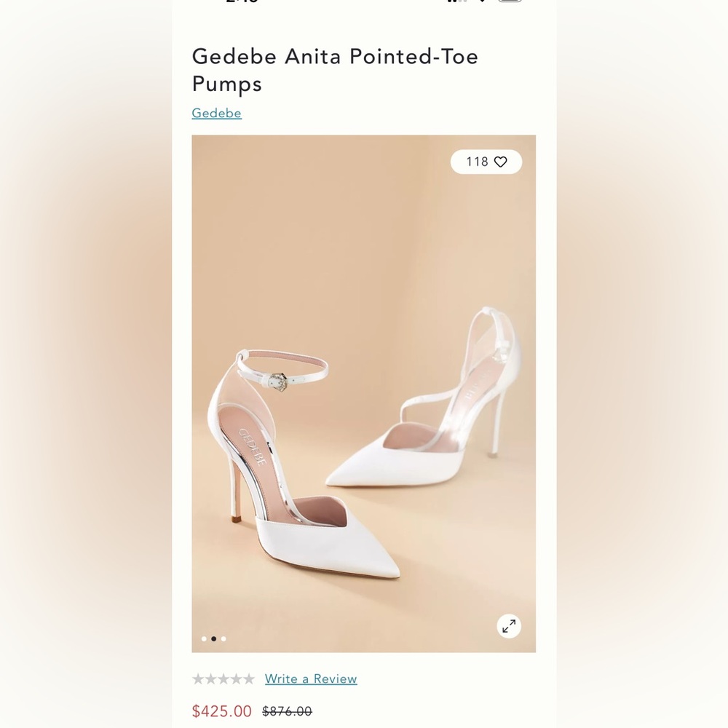Screen dimensions: 728x728
Task: Tap the Gedebe Anita Pointed-Toe Pumps title
Action: pos(335,70)
